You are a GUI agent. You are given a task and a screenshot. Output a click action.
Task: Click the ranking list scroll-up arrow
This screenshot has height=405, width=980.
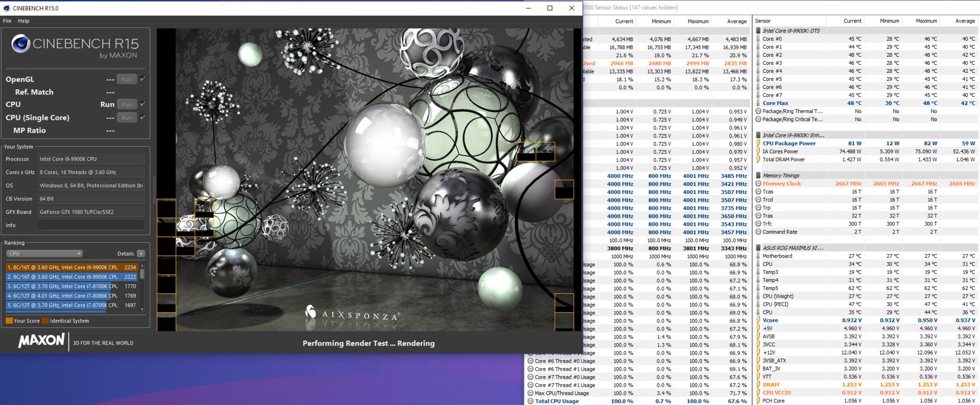tap(142, 265)
